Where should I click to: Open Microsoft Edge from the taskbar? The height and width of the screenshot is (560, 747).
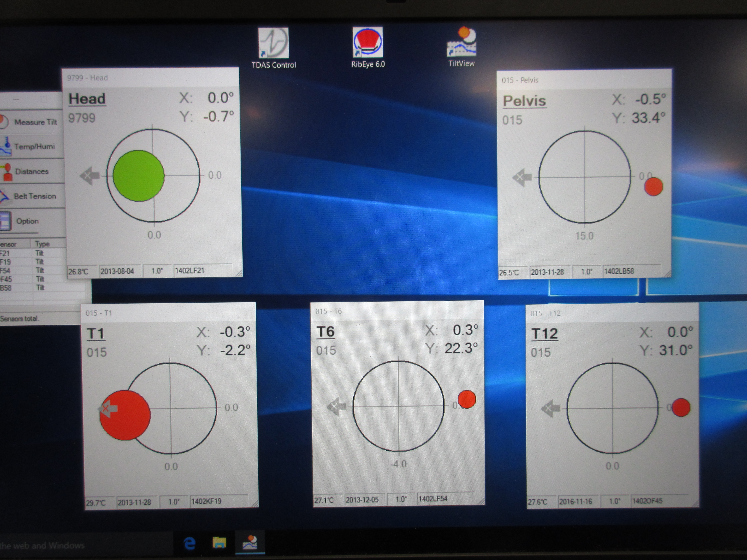coord(190,543)
